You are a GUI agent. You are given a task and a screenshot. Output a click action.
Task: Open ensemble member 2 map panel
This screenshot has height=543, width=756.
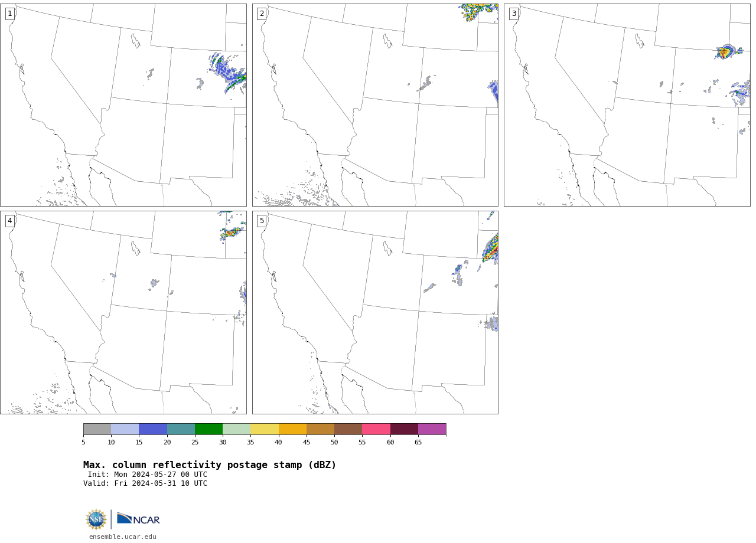tap(375, 105)
